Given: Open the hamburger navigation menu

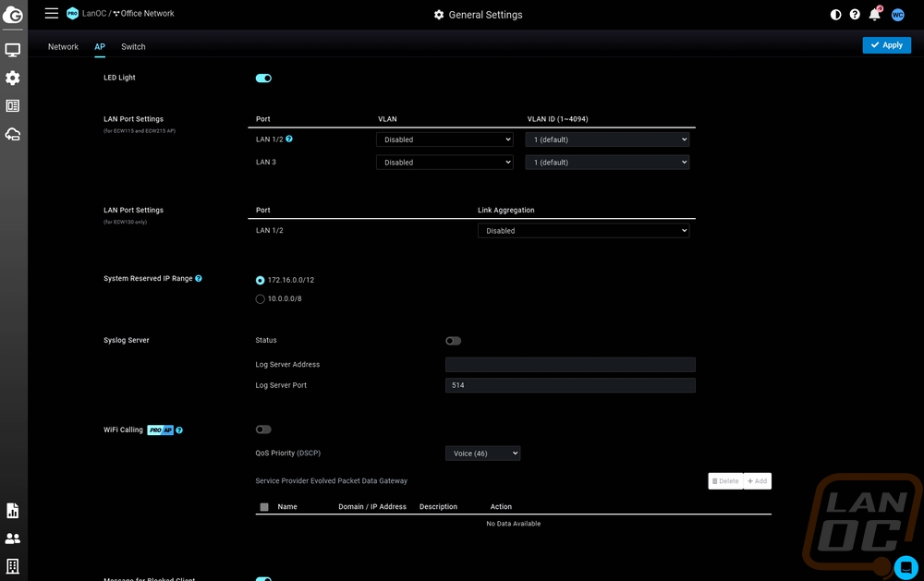Looking at the screenshot, I should 52,14.
